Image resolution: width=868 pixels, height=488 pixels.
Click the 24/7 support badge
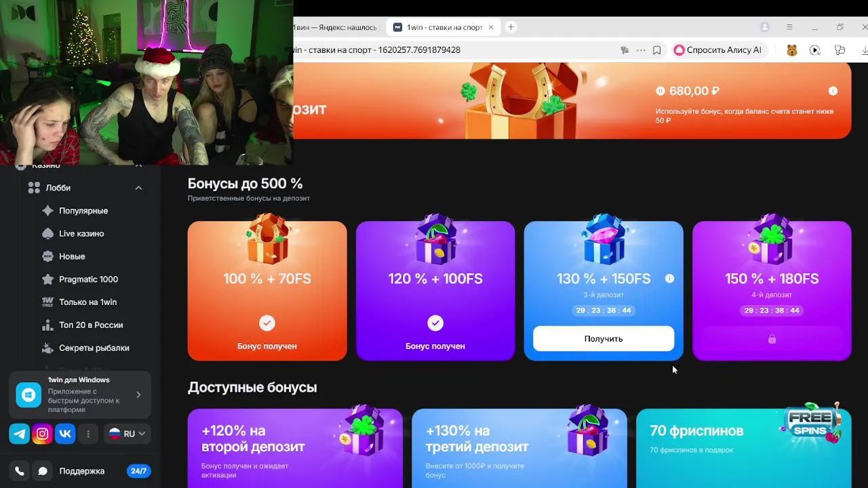pos(138,471)
